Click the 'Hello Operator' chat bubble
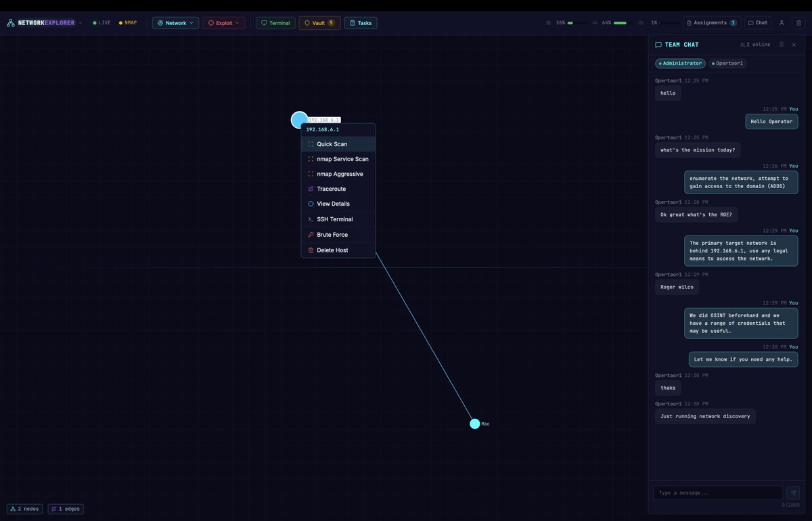 (772, 122)
